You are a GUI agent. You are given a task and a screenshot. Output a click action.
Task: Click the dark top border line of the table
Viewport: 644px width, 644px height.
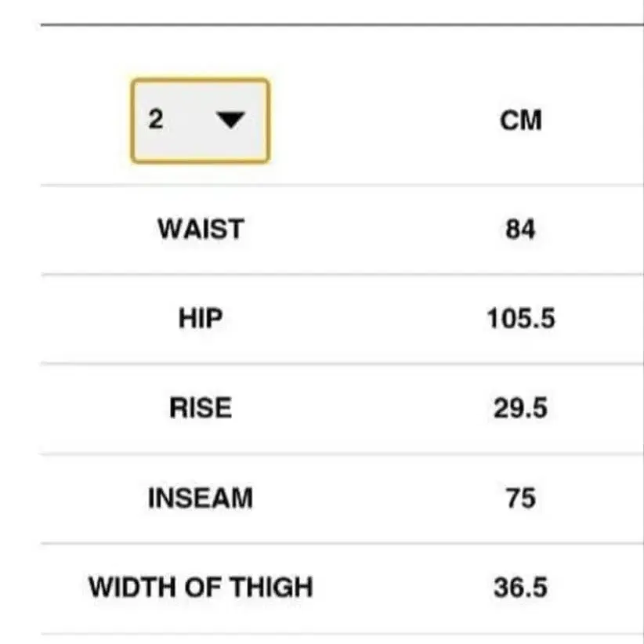click(342, 25)
